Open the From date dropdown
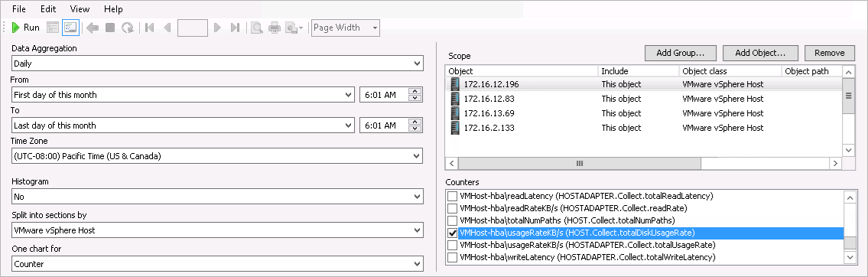 pos(348,95)
